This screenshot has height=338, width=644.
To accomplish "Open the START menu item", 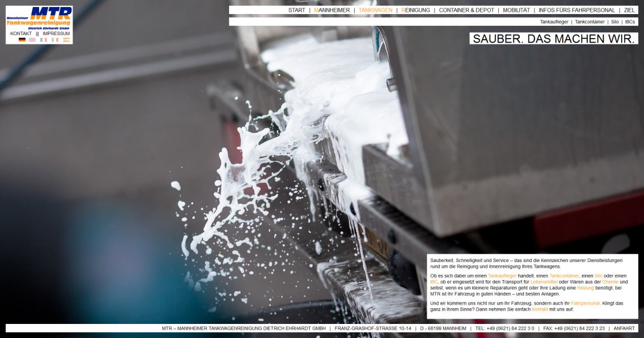I will coord(296,10).
